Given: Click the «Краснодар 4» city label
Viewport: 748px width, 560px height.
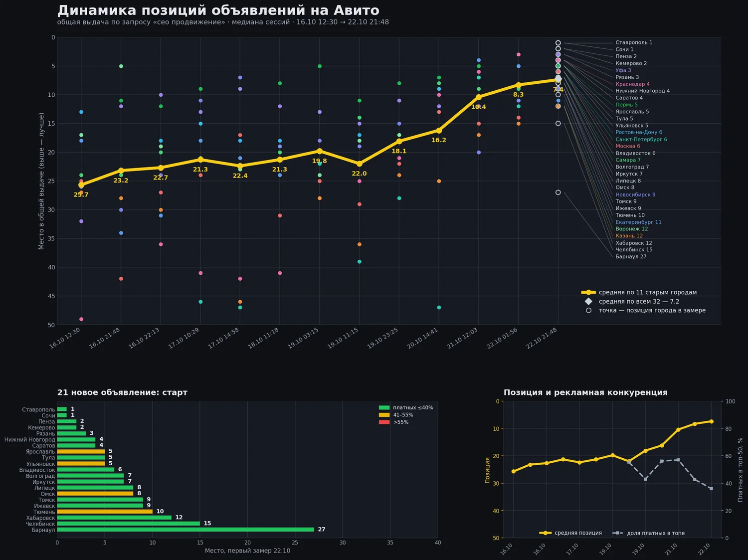Looking at the screenshot, I should 632,84.
